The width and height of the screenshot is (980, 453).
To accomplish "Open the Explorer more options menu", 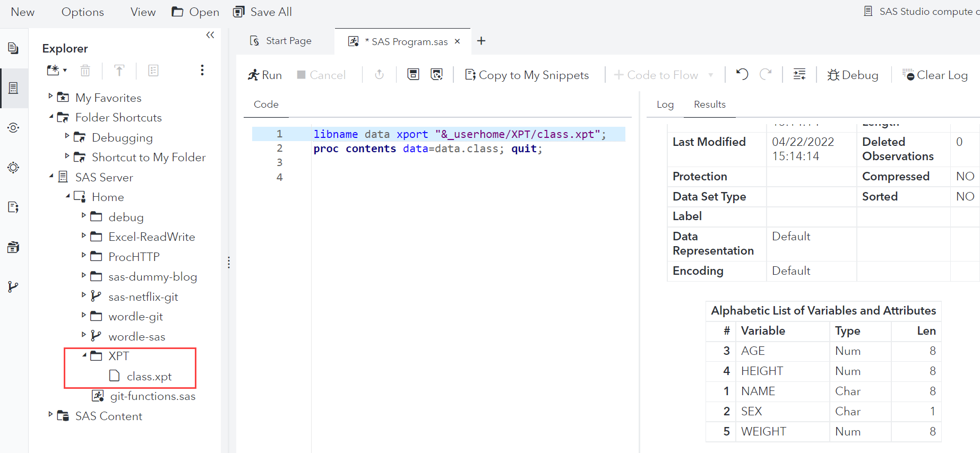I will pyautogui.click(x=202, y=71).
